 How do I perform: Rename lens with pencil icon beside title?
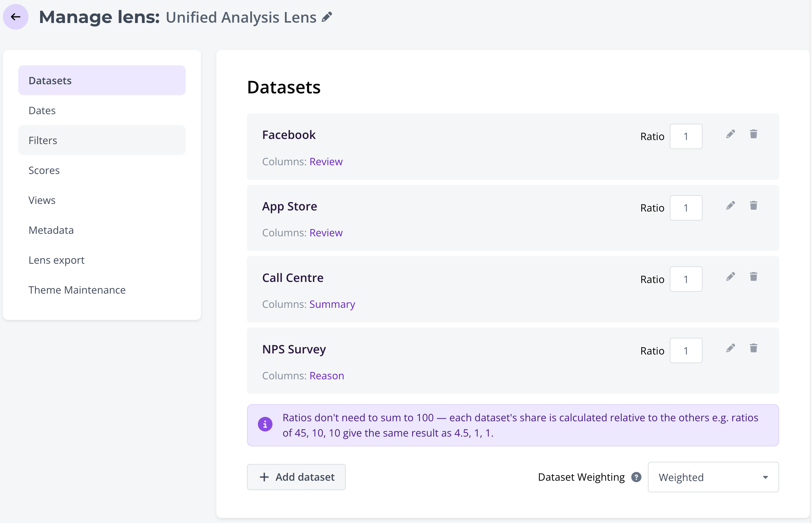pyautogui.click(x=327, y=17)
